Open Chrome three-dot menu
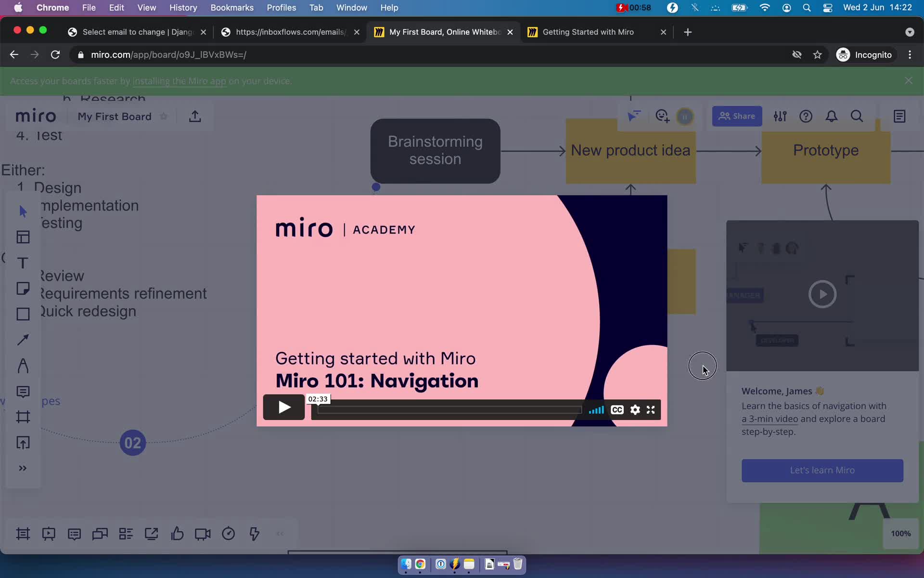The height and width of the screenshot is (578, 924). click(x=910, y=54)
